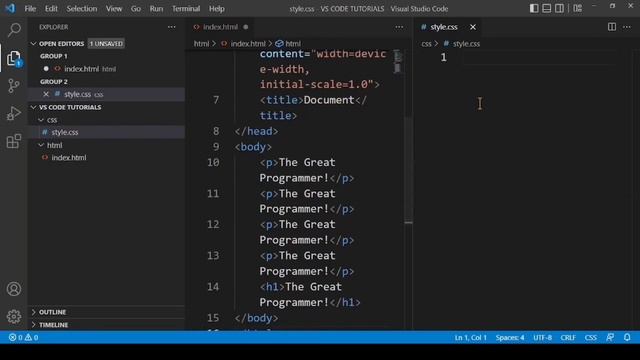The height and width of the screenshot is (360, 640).
Task: Open the Explorer view icon
Action: coord(14,58)
